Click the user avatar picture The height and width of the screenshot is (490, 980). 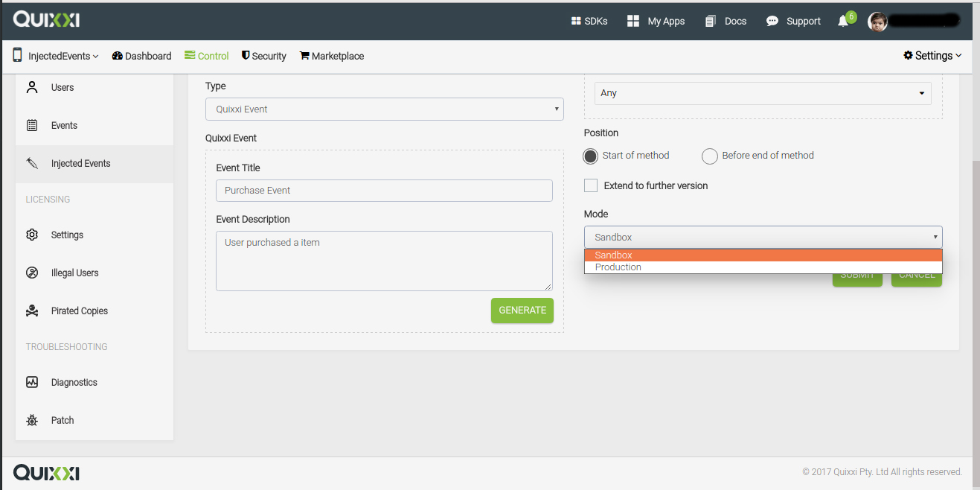(x=878, y=21)
